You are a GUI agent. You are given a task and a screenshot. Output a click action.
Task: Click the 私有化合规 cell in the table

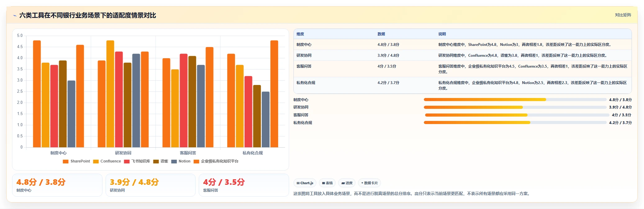[x=306, y=83]
